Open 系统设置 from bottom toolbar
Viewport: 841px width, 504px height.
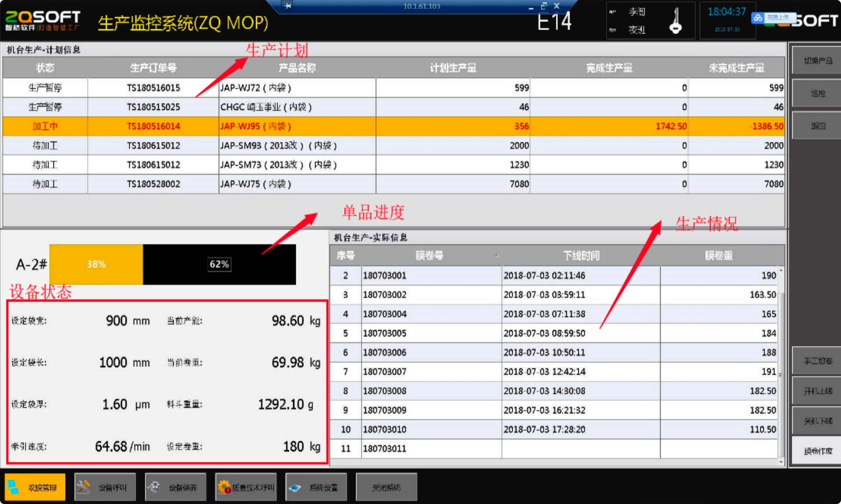pyautogui.click(x=316, y=487)
